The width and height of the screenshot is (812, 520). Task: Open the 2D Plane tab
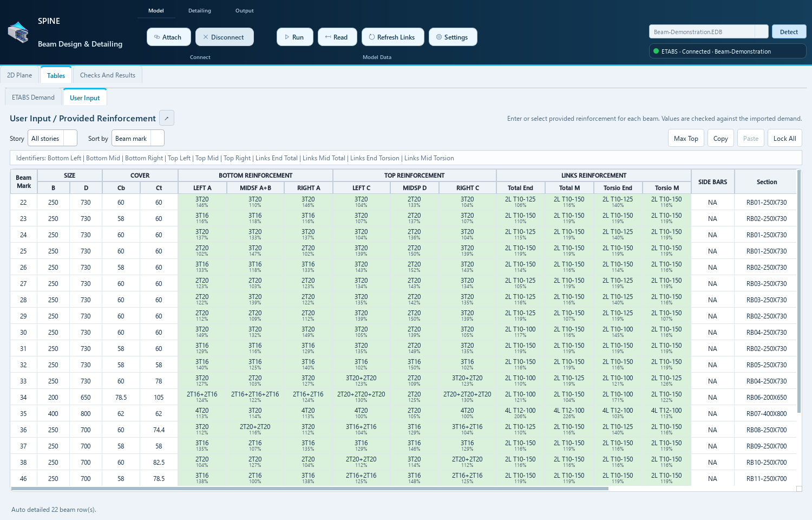[19, 75]
